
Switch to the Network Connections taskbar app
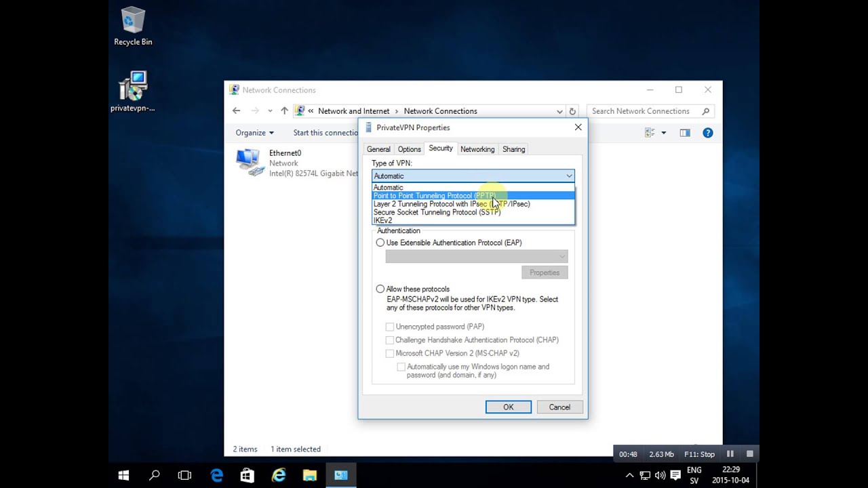(x=341, y=475)
